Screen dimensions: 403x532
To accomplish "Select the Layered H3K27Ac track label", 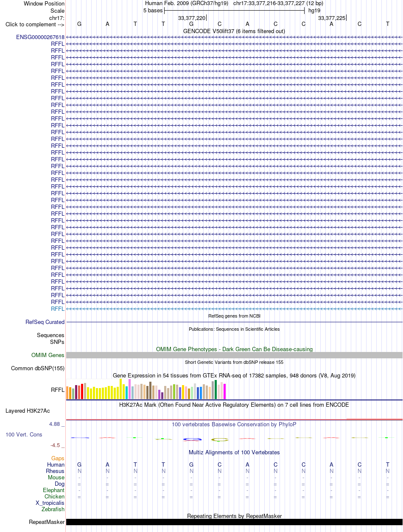I will [28, 411].
